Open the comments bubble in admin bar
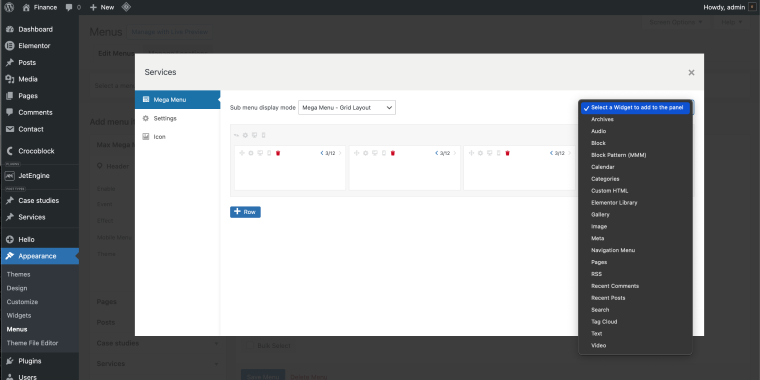This screenshot has height=380, width=760. click(73, 7)
